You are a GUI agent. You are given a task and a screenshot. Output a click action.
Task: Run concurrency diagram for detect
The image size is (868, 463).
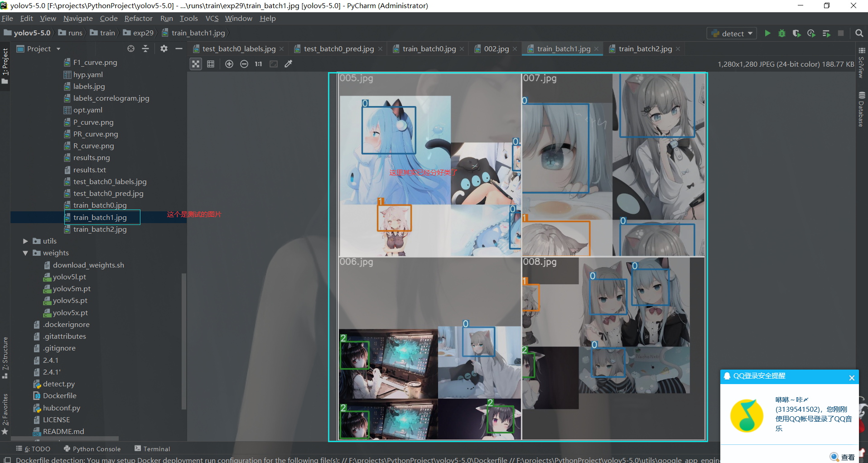coord(826,33)
